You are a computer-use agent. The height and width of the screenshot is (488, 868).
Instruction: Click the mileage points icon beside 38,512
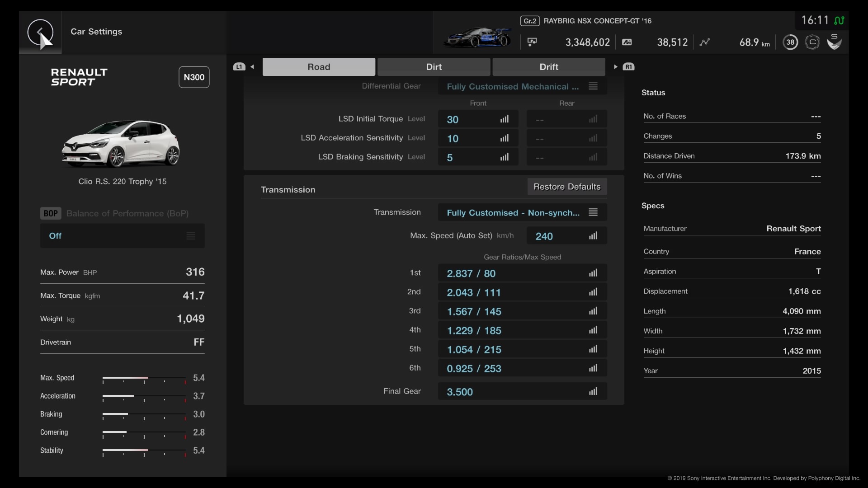(x=627, y=42)
